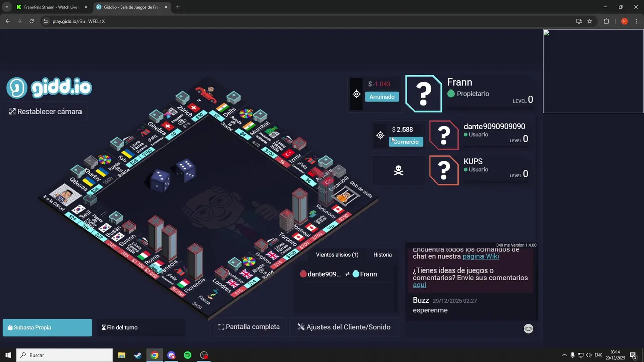The height and width of the screenshot is (362, 644).
Task: View site information icon
Action: click(46, 21)
